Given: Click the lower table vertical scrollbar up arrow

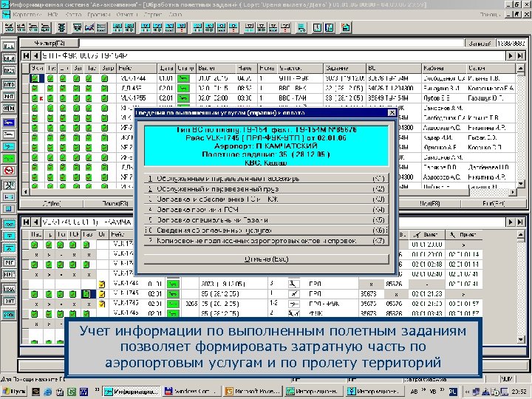Looking at the screenshot, I should (x=521, y=234).
